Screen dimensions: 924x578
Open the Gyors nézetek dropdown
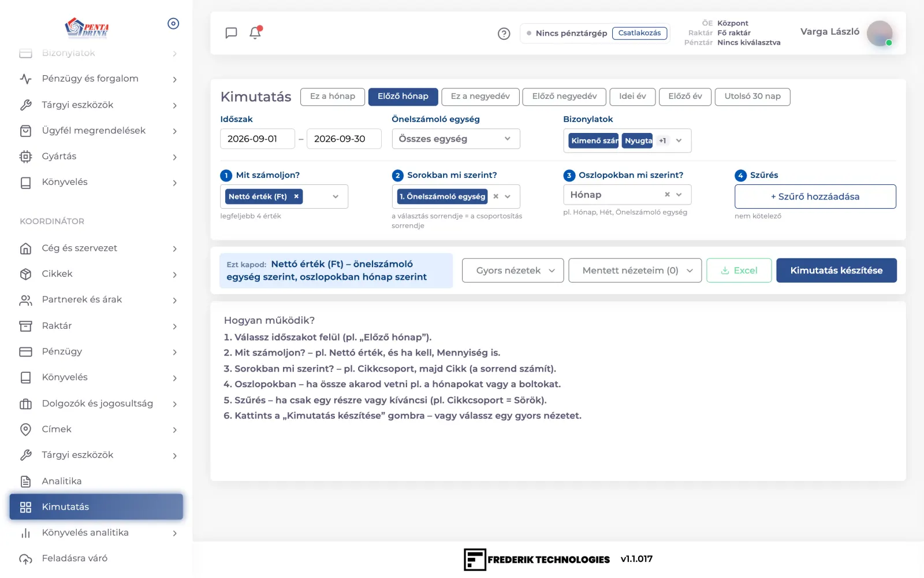[513, 271]
